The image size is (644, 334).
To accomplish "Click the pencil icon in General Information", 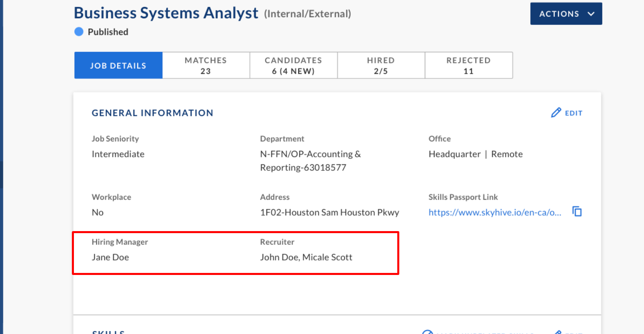I will (x=556, y=113).
